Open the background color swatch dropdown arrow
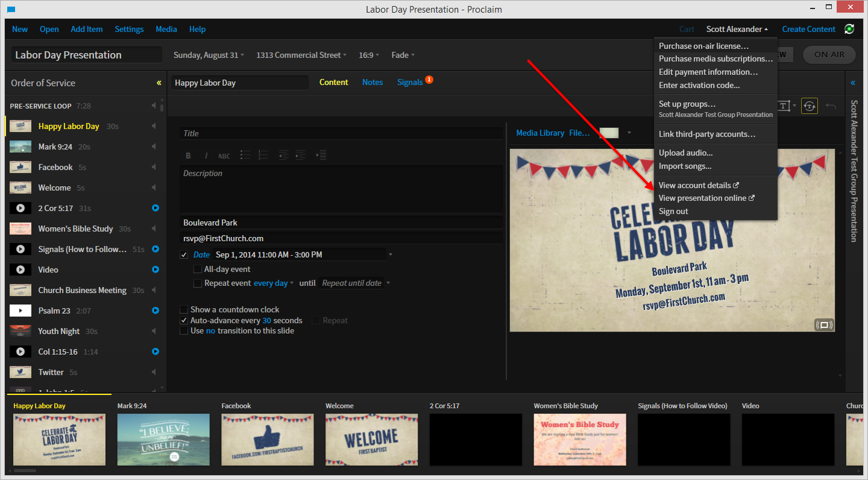This screenshot has height=480, width=868. [x=629, y=133]
